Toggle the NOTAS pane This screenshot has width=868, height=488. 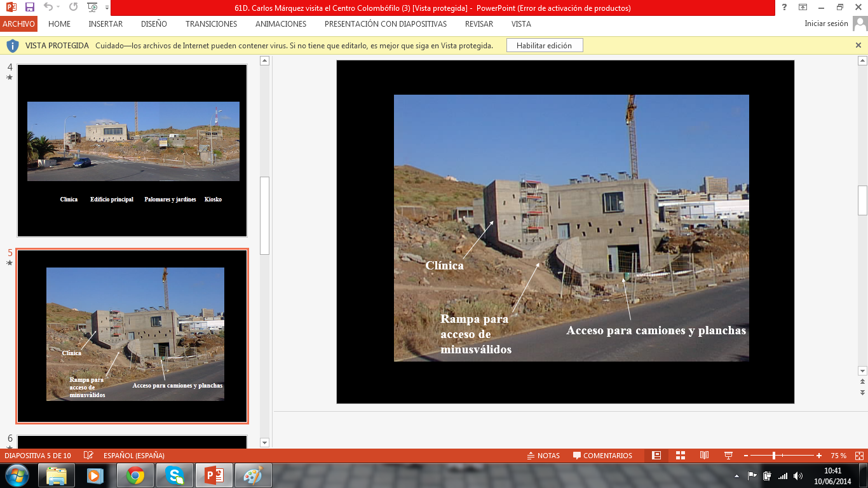(x=543, y=456)
